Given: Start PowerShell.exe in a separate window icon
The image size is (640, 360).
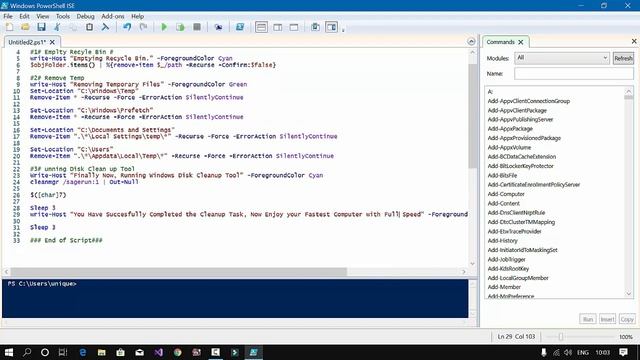Looking at the screenshot, I should pos(240,27).
